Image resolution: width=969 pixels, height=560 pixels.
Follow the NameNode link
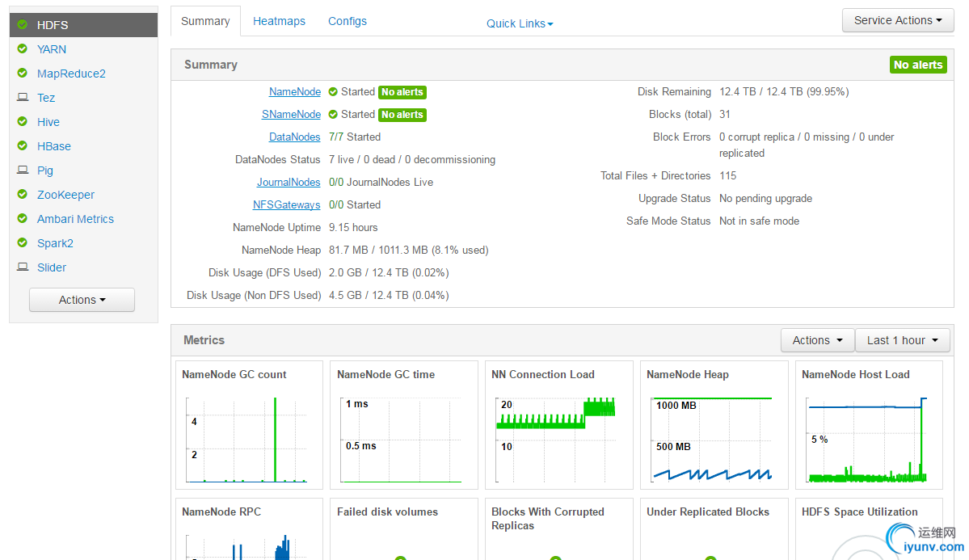point(295,91)
